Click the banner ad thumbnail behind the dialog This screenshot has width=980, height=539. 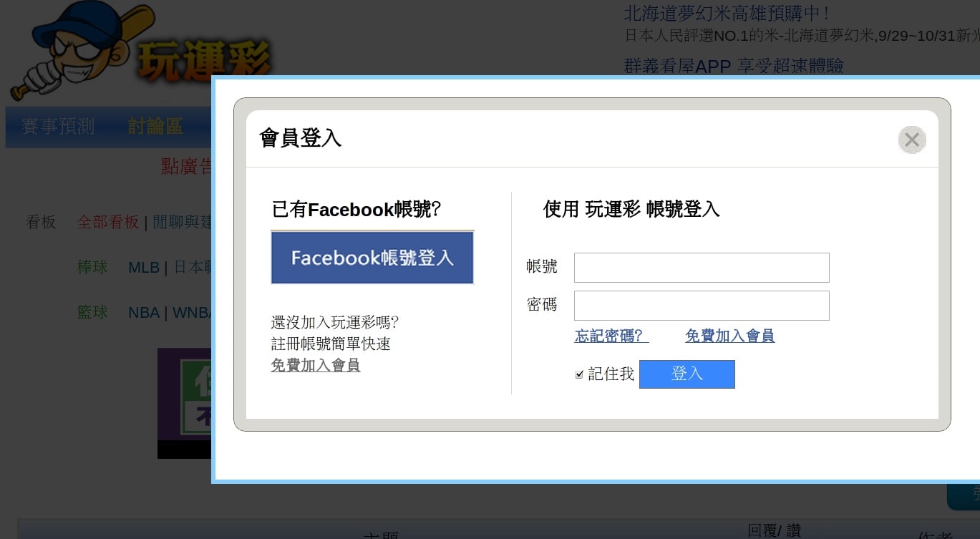pyautogui.click(x=185, y=403)
